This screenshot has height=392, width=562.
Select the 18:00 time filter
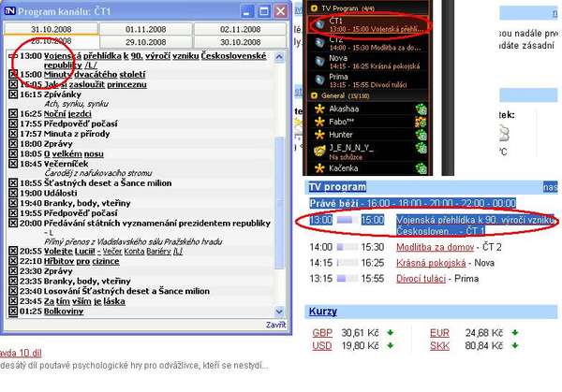pyautogui.click(x=410, y=203)
